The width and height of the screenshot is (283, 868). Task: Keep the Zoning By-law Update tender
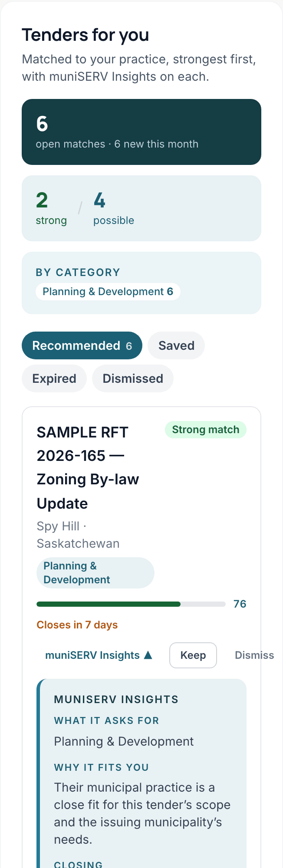point(193,655)
